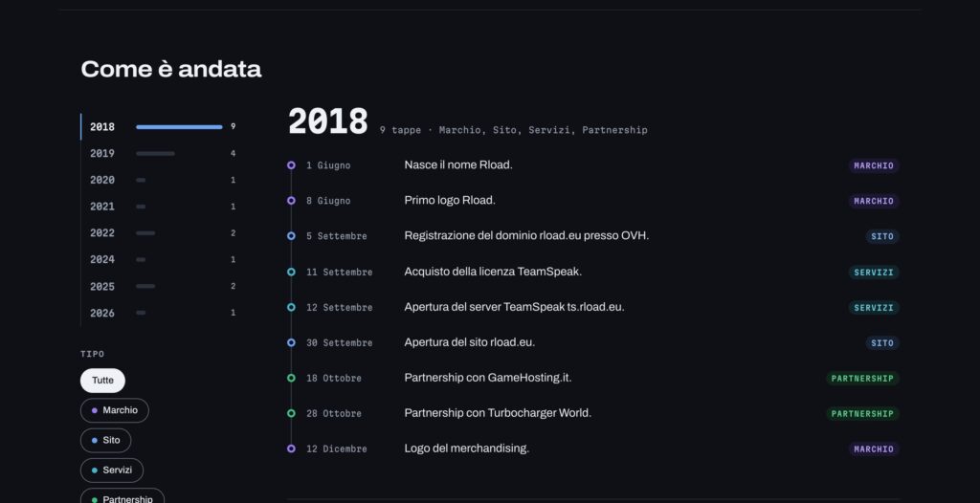Click 'Apertura del server TeamSpeak ts.rload.eu.'
The width and height of the screenshot is (980, 503).
(514, 307)
